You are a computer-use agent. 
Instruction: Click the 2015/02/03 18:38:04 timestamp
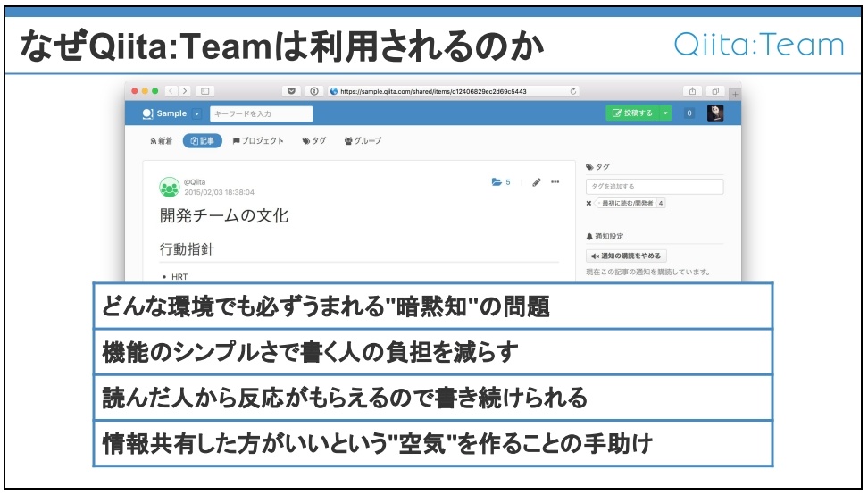(219, 192)
